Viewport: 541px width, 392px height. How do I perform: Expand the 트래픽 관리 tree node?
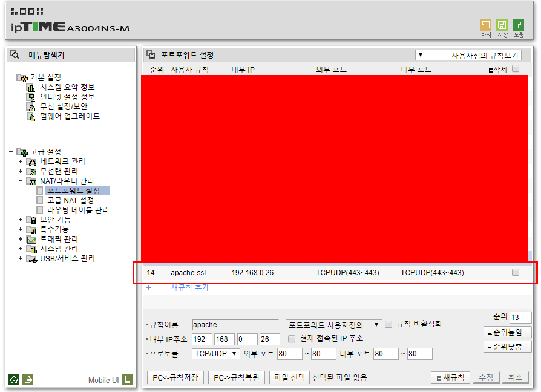[x=21, y=239]
